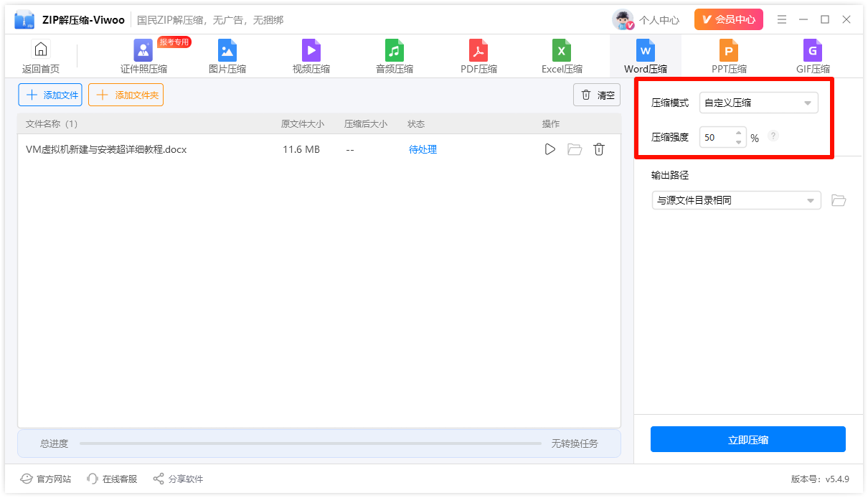Delete the docx file with trash icon
Image resolution: width=868 pixels, height=498 pixels.
(x=599, y=149)
